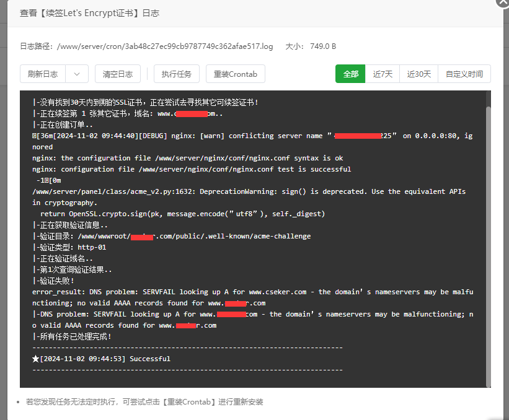Click the log line 正在创建订单..

point(63,125)
